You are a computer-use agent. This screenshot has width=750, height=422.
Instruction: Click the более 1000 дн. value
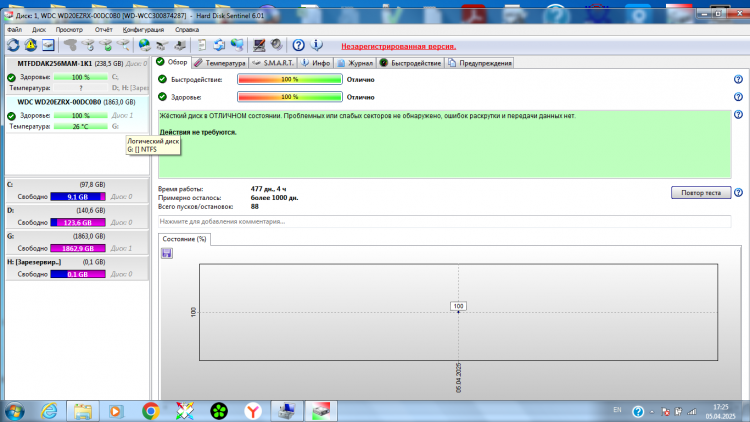tap(274, 198)
